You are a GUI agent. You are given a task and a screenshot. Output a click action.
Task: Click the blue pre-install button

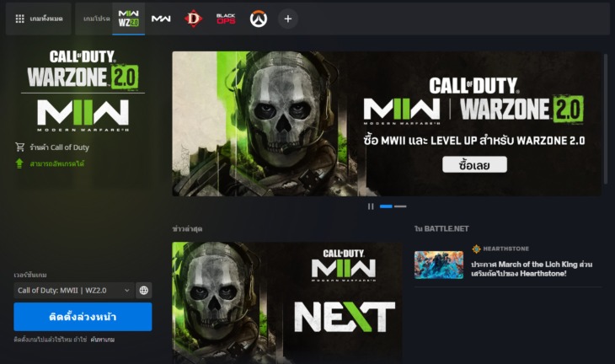click(83, 317)
